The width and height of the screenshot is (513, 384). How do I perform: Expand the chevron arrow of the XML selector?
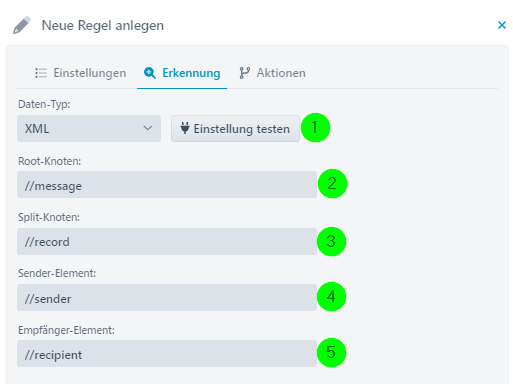[148, 128]
